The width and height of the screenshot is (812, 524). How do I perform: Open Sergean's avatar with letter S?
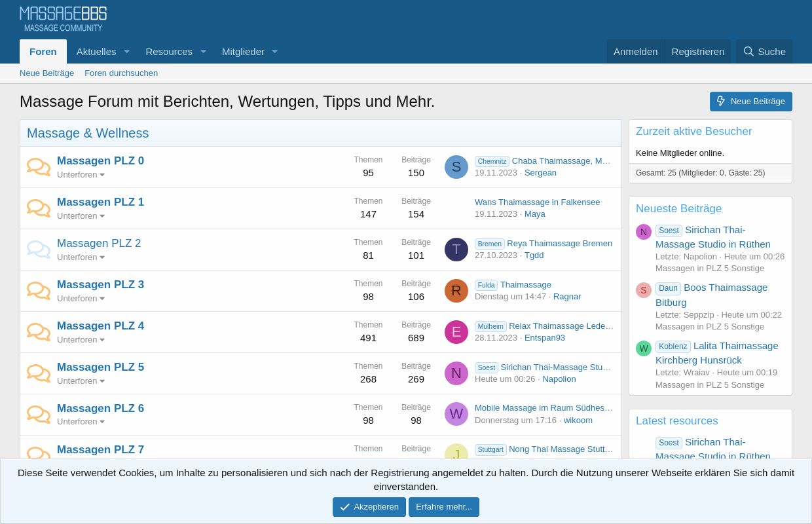point(456,166)
